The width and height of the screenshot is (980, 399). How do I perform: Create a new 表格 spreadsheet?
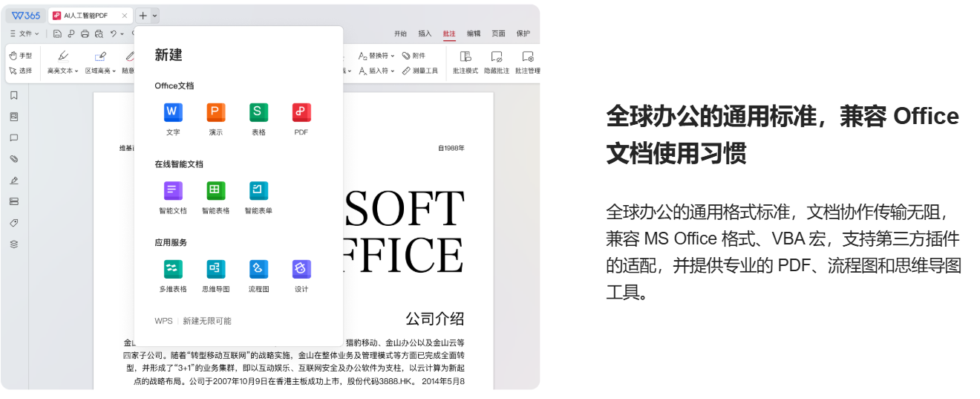click(258, 113)
